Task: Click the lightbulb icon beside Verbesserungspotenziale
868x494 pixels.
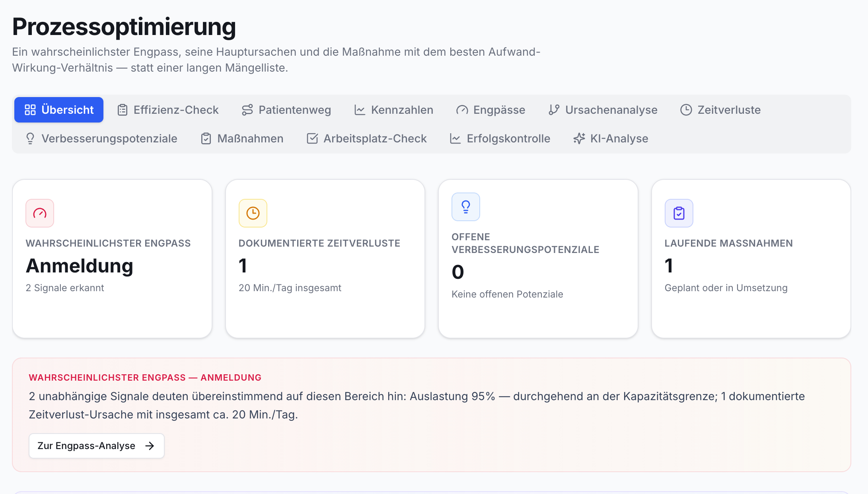Action: click(30, 138)
